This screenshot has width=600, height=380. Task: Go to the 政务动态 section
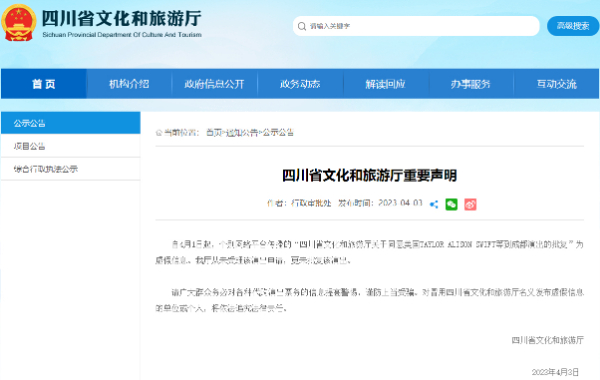300,84
